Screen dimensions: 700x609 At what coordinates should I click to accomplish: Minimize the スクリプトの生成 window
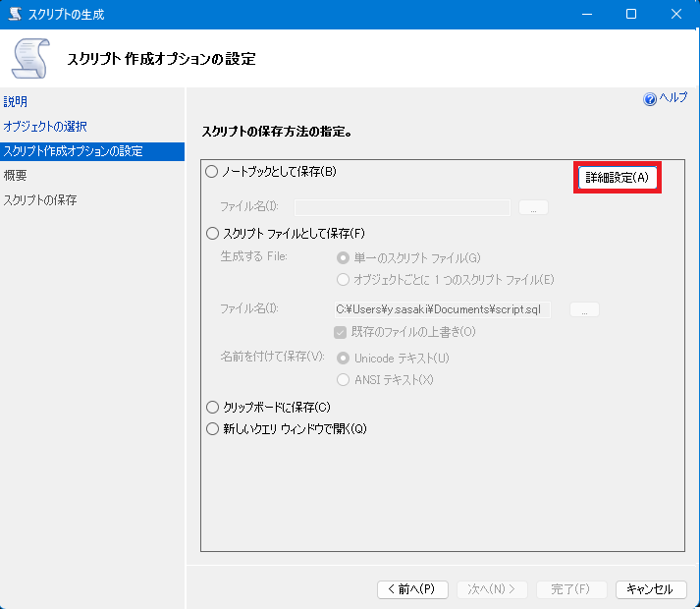pos(587,15)
